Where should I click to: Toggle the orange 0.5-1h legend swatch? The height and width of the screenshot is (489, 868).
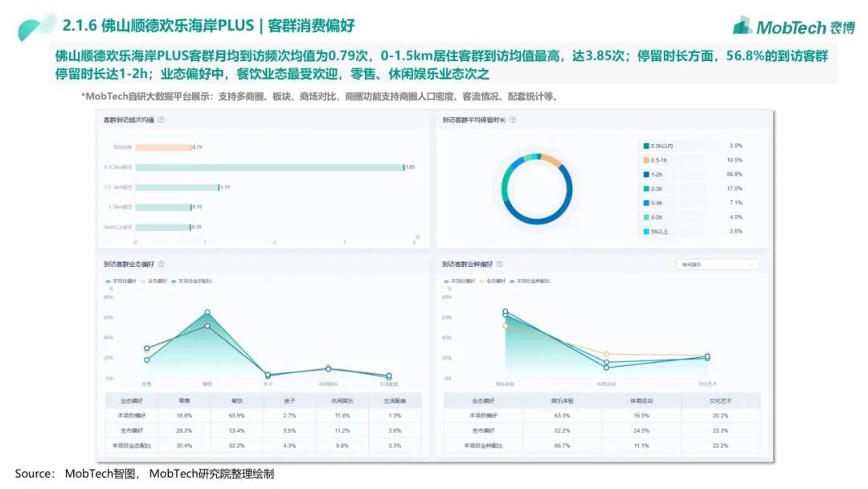(x=646, y=160)
